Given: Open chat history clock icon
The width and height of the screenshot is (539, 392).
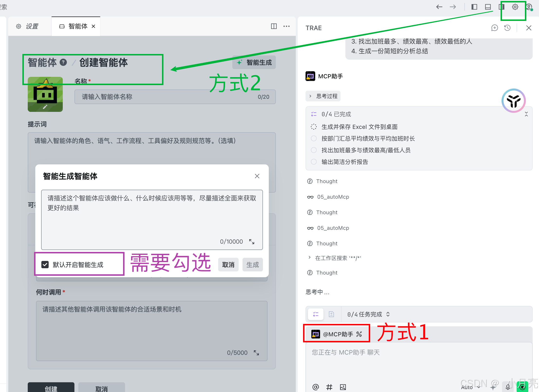Looking at the screenshot, I should (x=507, y=28).
